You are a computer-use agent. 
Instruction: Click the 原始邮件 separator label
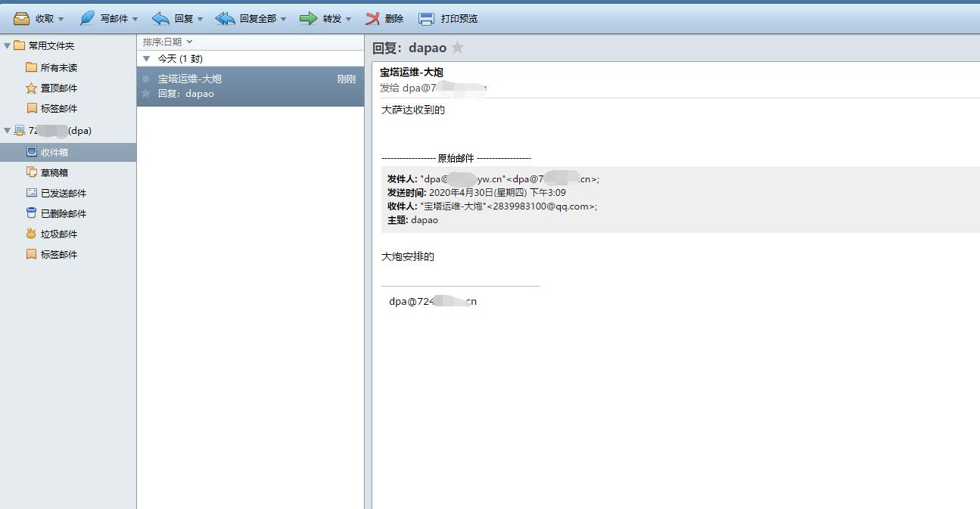pyautogui.click(x=456, y=158)
